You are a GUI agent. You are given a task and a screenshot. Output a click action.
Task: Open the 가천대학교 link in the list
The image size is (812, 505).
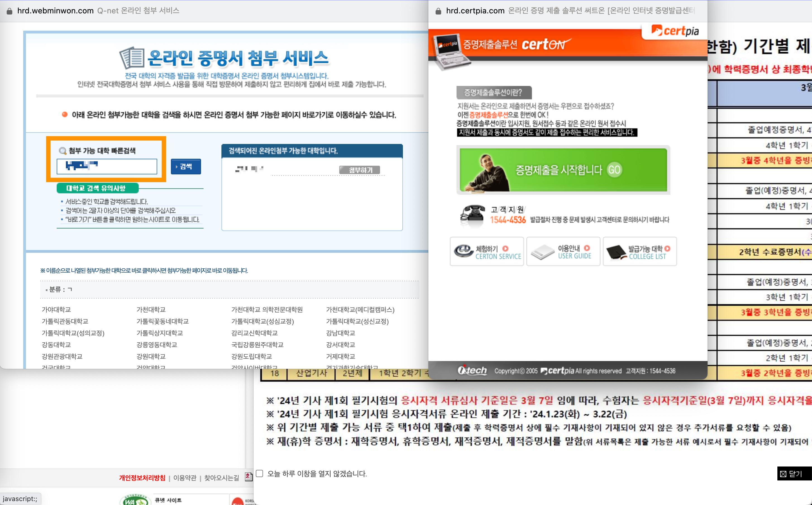(x=151, y=310)
